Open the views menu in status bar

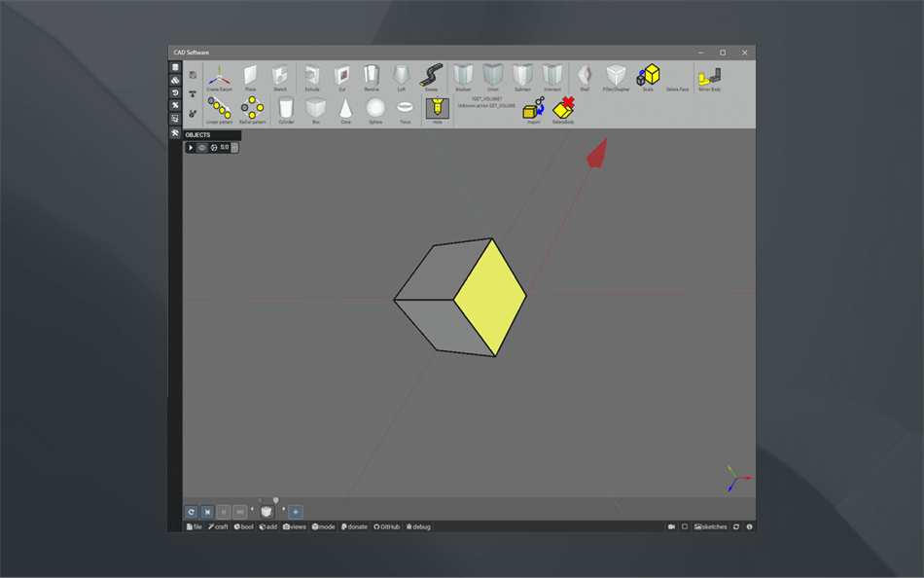[294, 526]
